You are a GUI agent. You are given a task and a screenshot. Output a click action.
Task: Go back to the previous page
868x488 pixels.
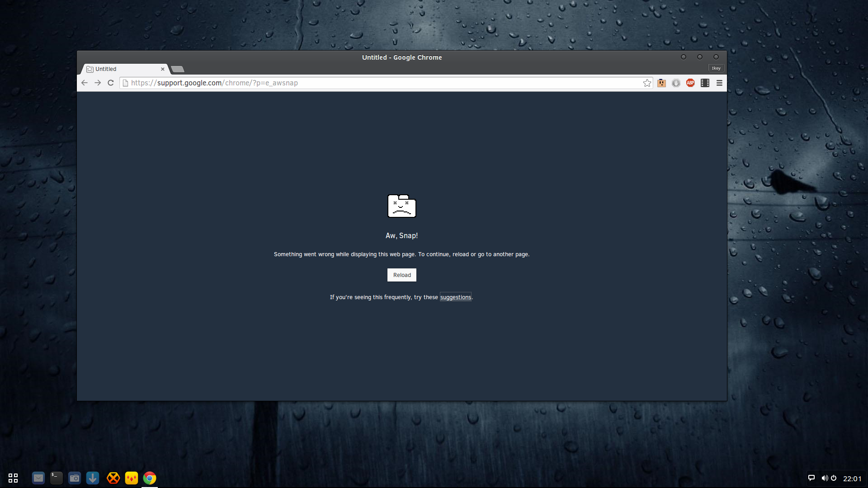[85, 83]
